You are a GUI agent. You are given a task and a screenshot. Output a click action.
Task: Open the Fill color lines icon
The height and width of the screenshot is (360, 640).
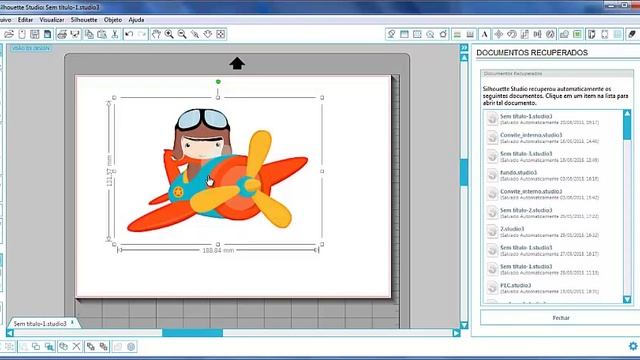[457, 34]
